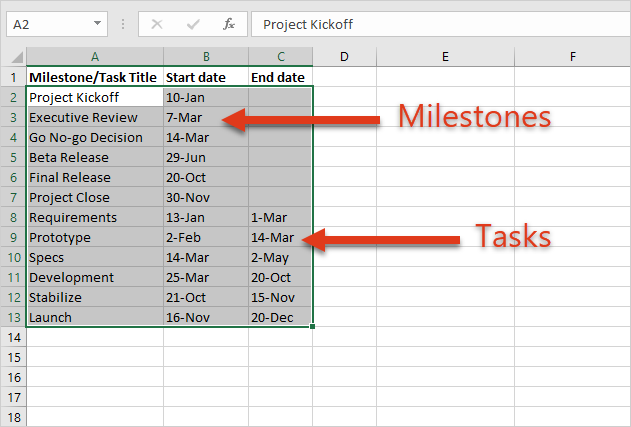Click the Start date header cell
631x427 pixels.
click(x=206, y=77)
